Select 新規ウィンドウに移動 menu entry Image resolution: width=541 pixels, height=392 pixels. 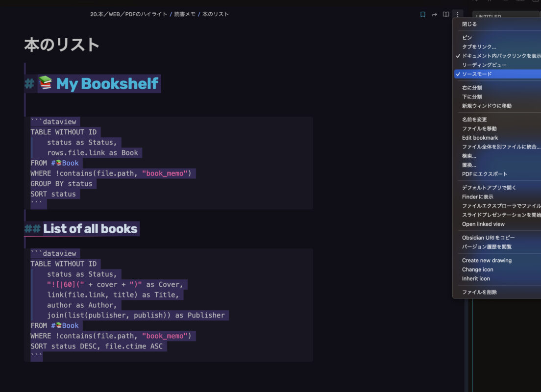pos(487,106)
